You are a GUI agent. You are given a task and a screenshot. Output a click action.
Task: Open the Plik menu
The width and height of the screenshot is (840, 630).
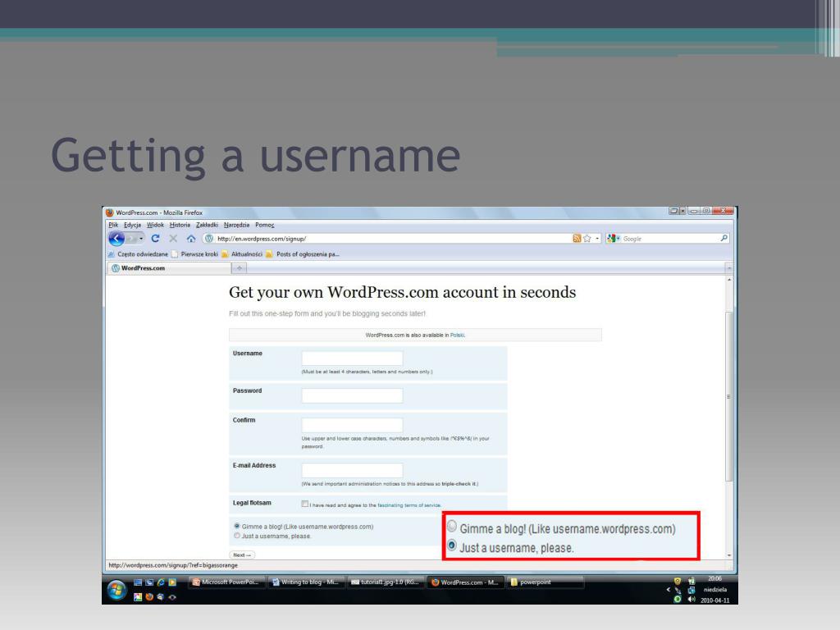(x=113, y=225)
